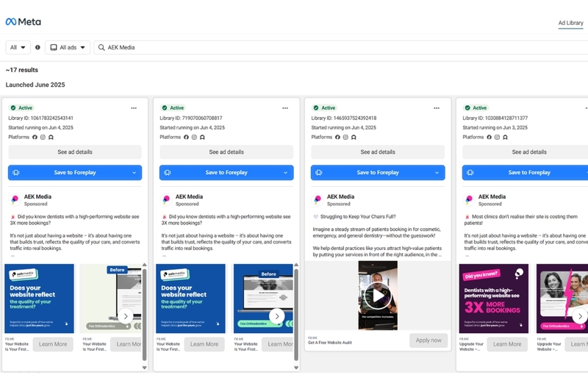Open the All country dropdown
Image resolution: width=588 pixels, height=392 pixels.
coord(18,47)
